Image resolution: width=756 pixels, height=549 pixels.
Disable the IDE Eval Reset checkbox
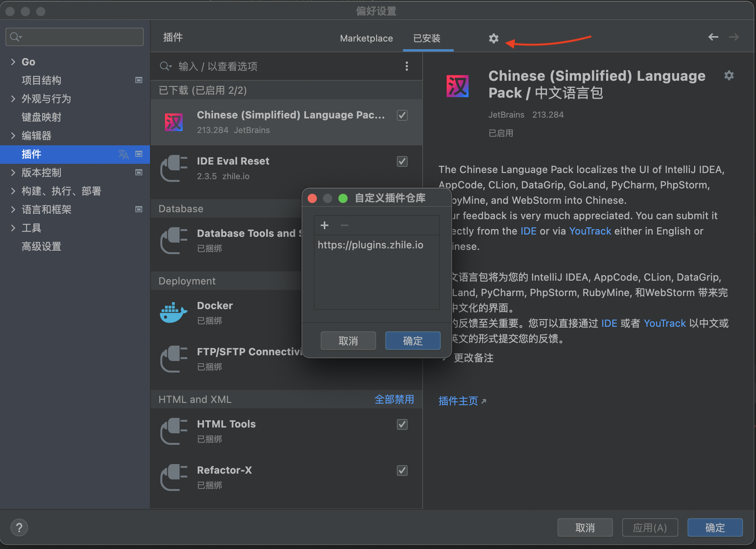coord(402,161)
